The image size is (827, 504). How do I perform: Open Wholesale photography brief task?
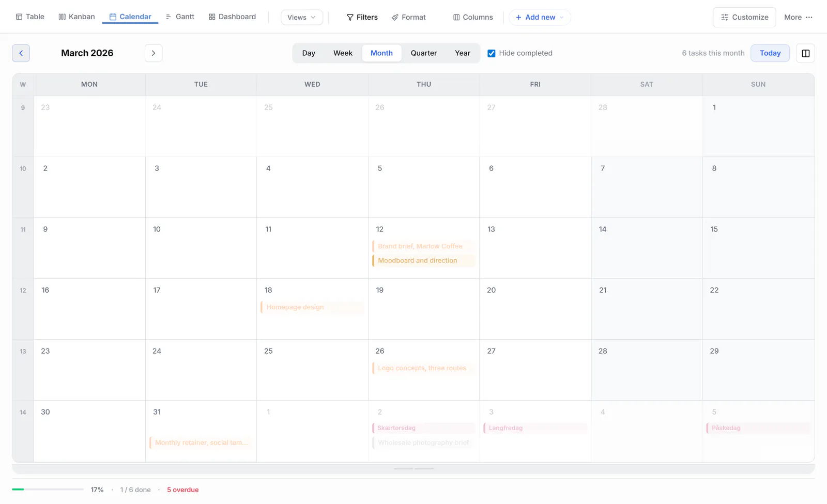coord(423,443)
